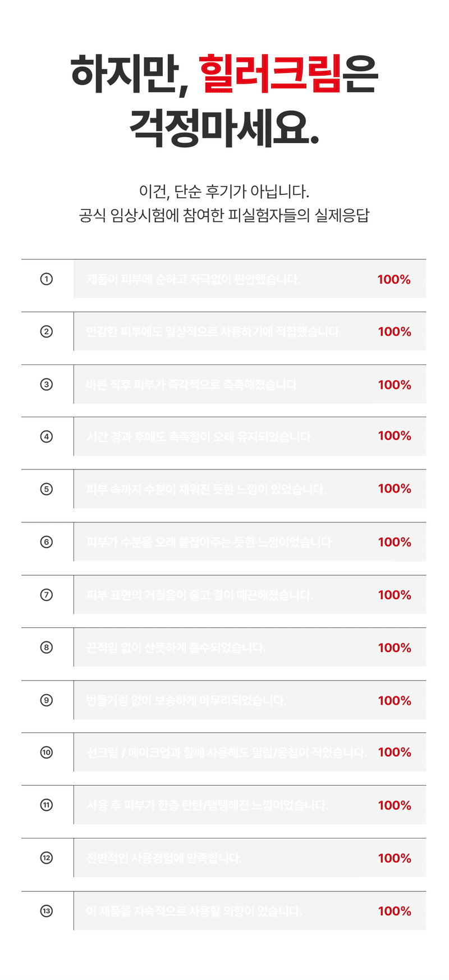The width and height of the screenshot is (449, 980).
Task: Select the circled number 5 icon
Action: 47,489
